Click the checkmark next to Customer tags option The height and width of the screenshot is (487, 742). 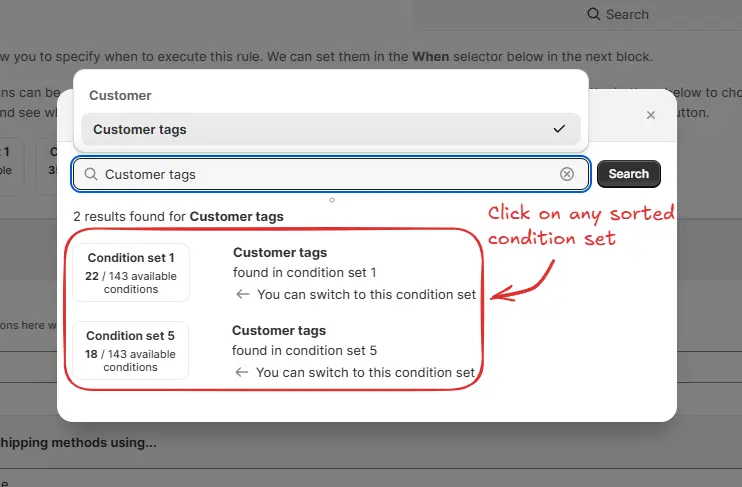coord(559,129)
